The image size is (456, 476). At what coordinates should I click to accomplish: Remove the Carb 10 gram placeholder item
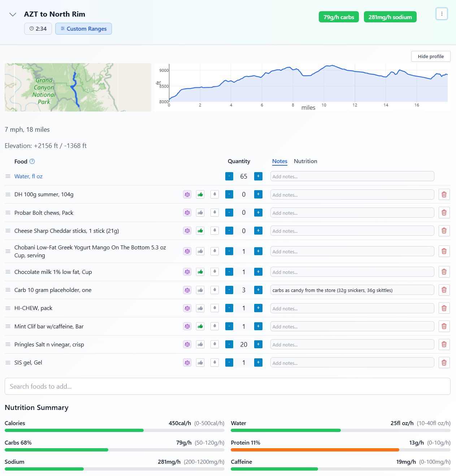click(444, 290)
